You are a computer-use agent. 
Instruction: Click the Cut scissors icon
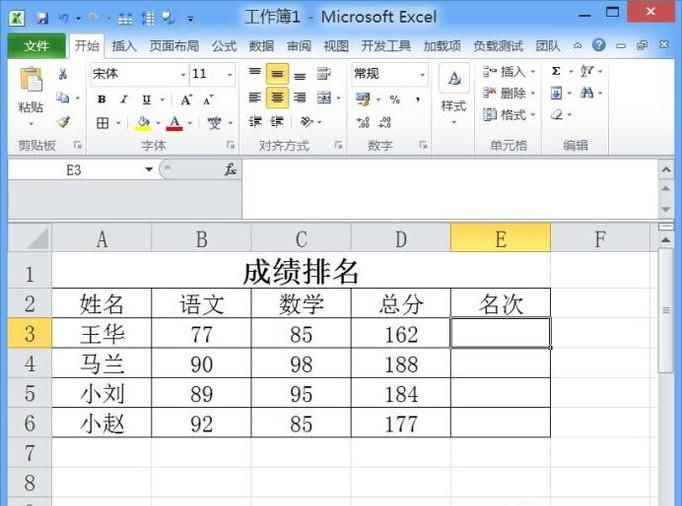(63, 74)
